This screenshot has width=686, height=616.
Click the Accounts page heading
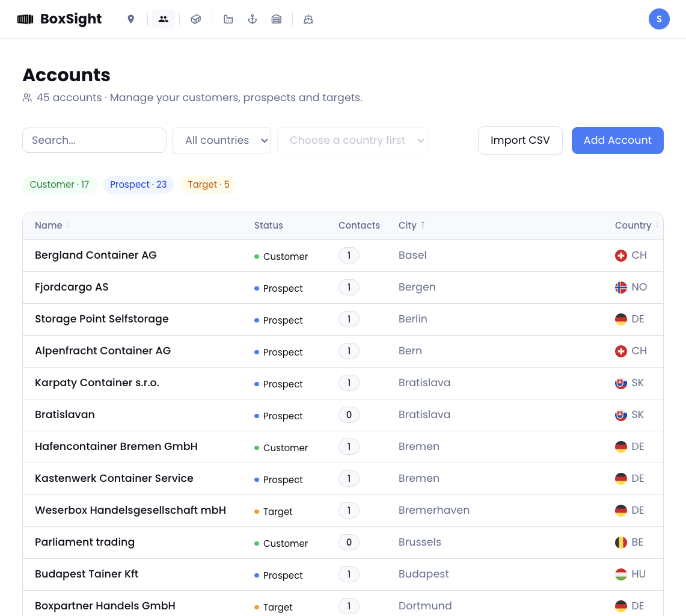67,75
